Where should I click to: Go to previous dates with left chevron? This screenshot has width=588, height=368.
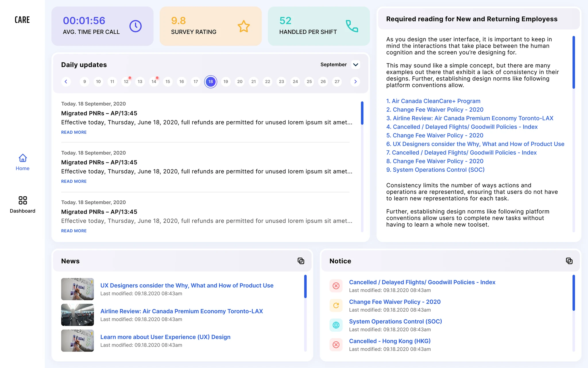click(66, 82)
